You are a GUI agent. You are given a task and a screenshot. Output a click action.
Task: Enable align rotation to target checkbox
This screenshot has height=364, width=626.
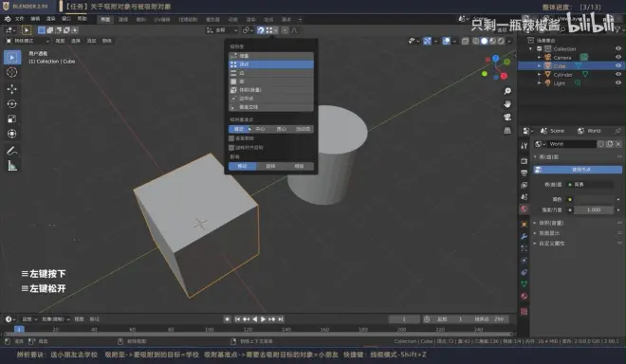(231, 148)
